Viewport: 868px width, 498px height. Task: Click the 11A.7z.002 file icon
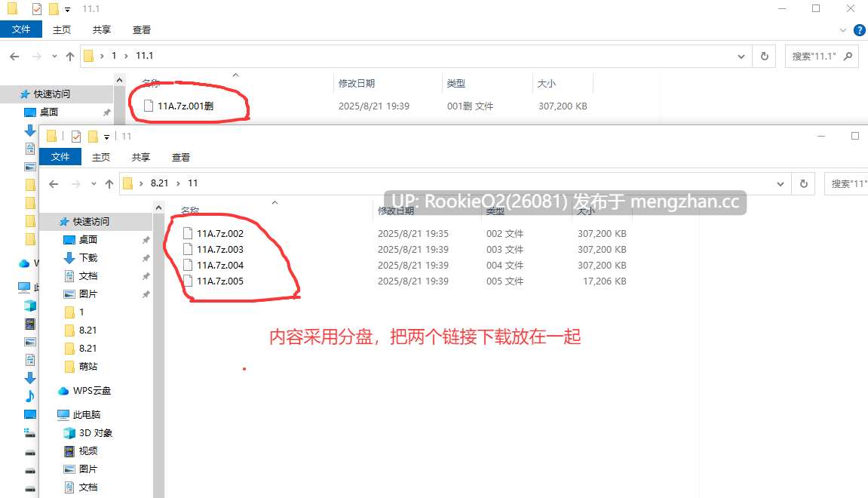pyautogui.click(x=188, y=233)
